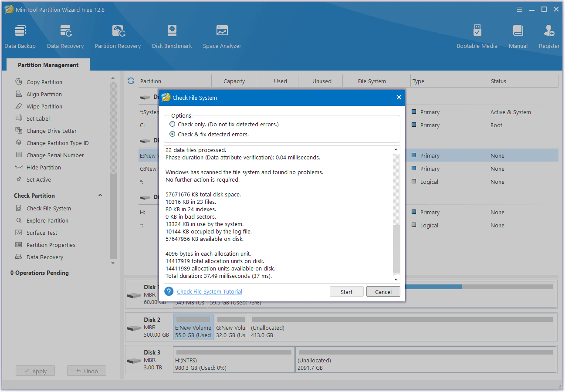
Task: Launch Partition Recovery tool
Action: (x=118, y=37)
